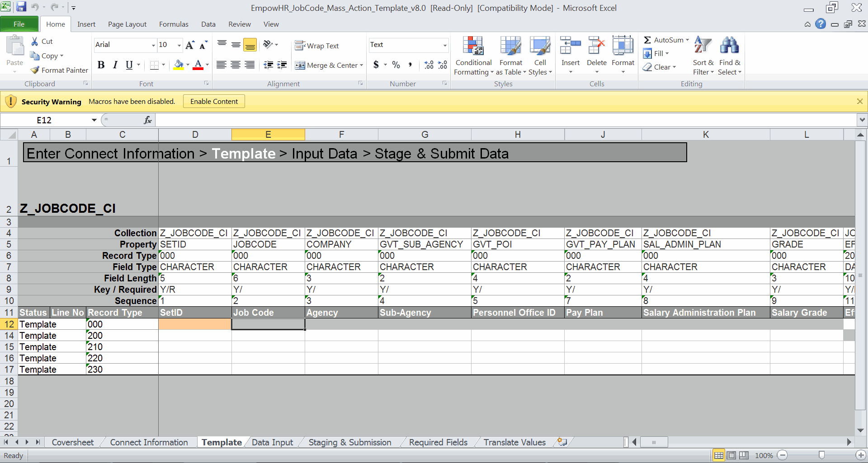The image size is (868, 463).
Task: Click the zoom slider handle
Action: point(821,455)
